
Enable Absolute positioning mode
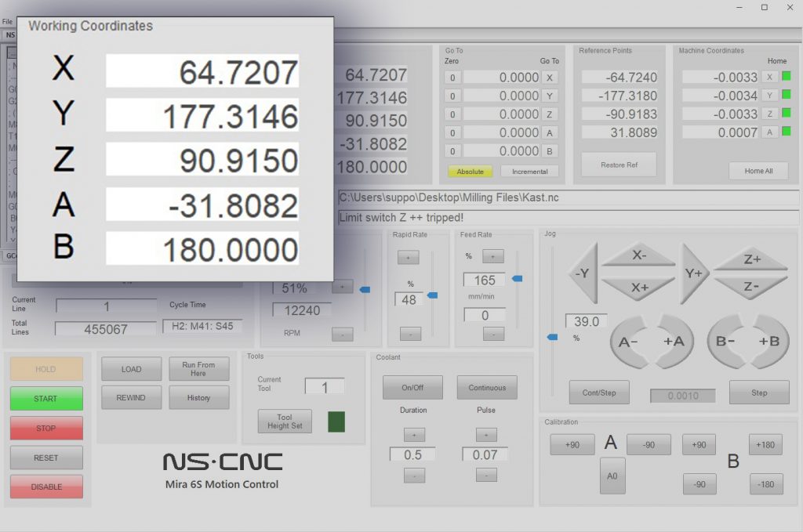coord(470,171)
